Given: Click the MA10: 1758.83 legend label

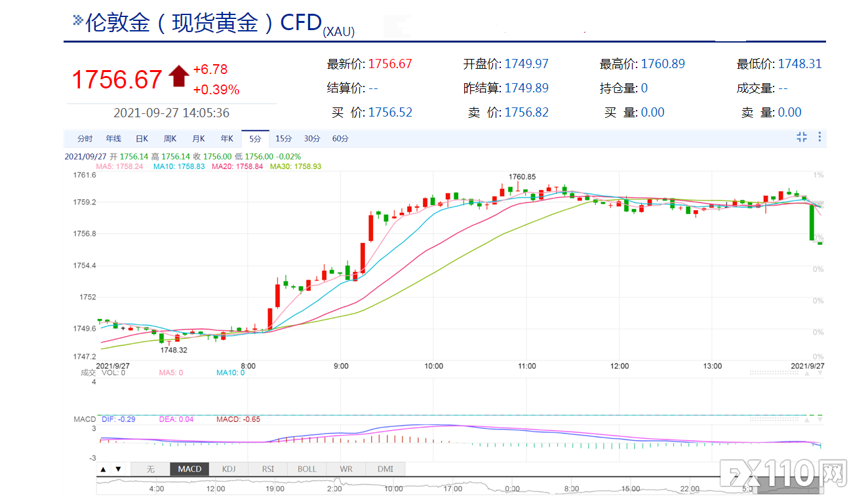Looking at the screenshot, I should (179, 166).
